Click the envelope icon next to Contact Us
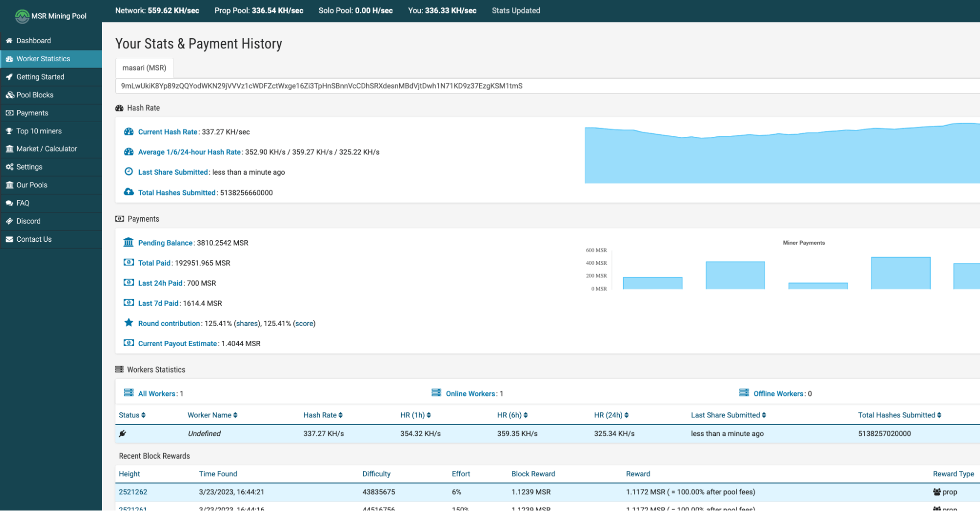The height and width of the screenshot is (511, 980). tap(9, 239)
